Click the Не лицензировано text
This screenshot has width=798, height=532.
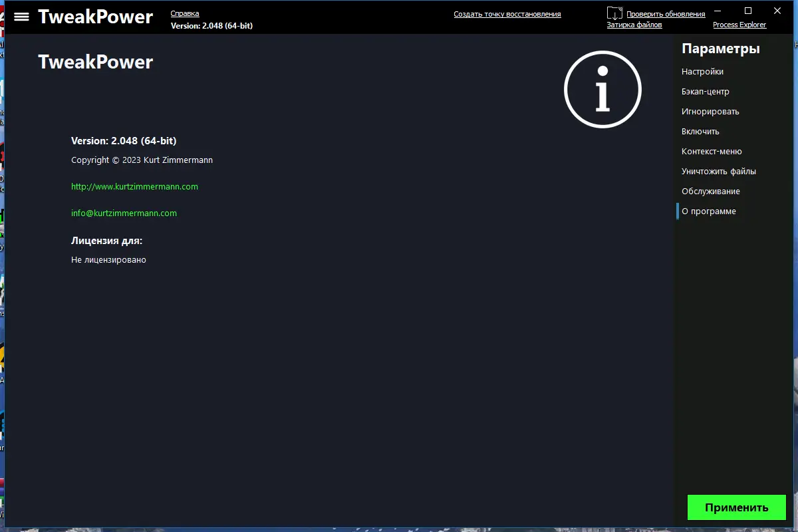(108, 260)
